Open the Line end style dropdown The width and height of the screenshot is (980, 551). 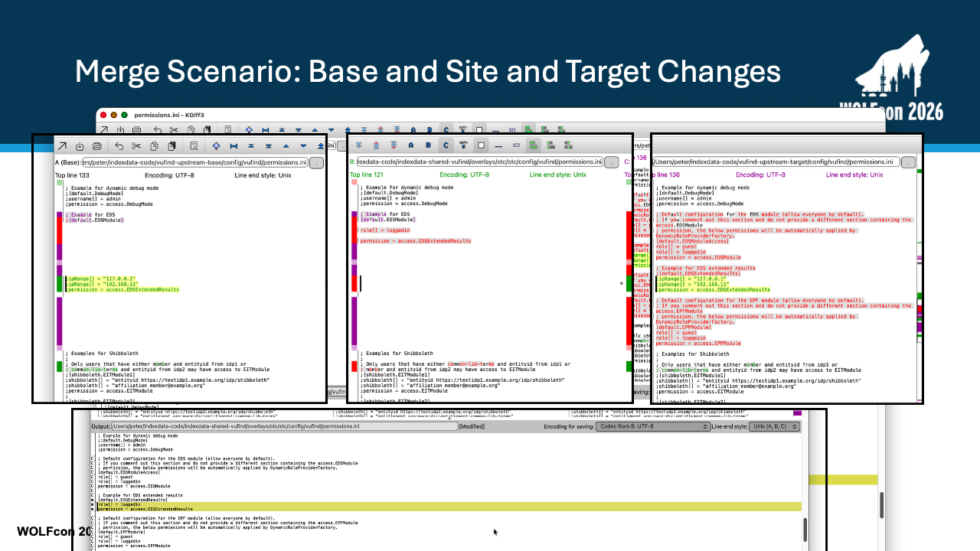pyautogui.click(x=773, y=426)
